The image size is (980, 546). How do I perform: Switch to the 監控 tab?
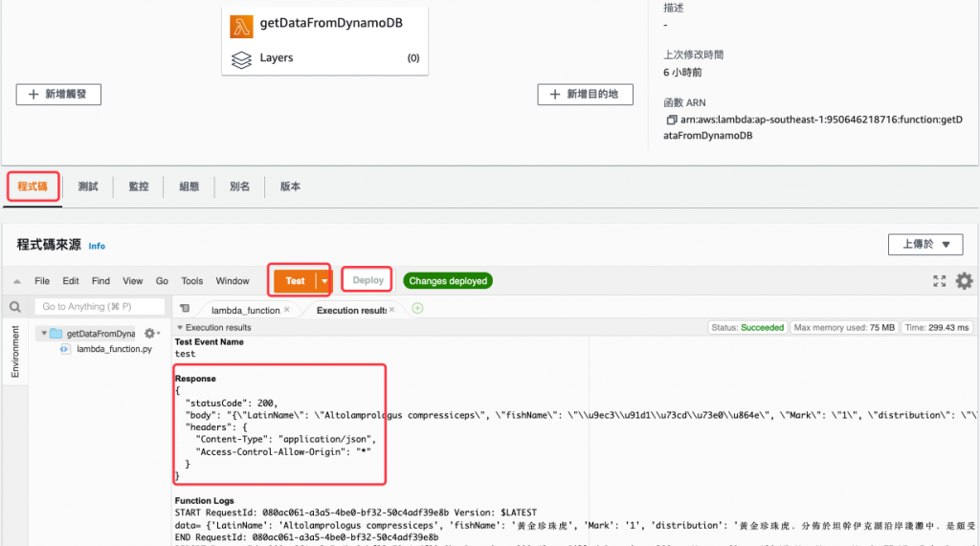(x=139, y=186)
